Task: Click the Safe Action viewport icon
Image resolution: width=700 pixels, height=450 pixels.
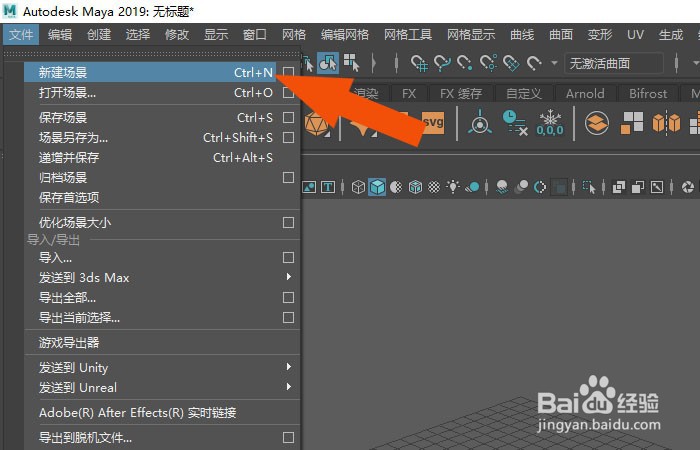Action: pos(309,187)
